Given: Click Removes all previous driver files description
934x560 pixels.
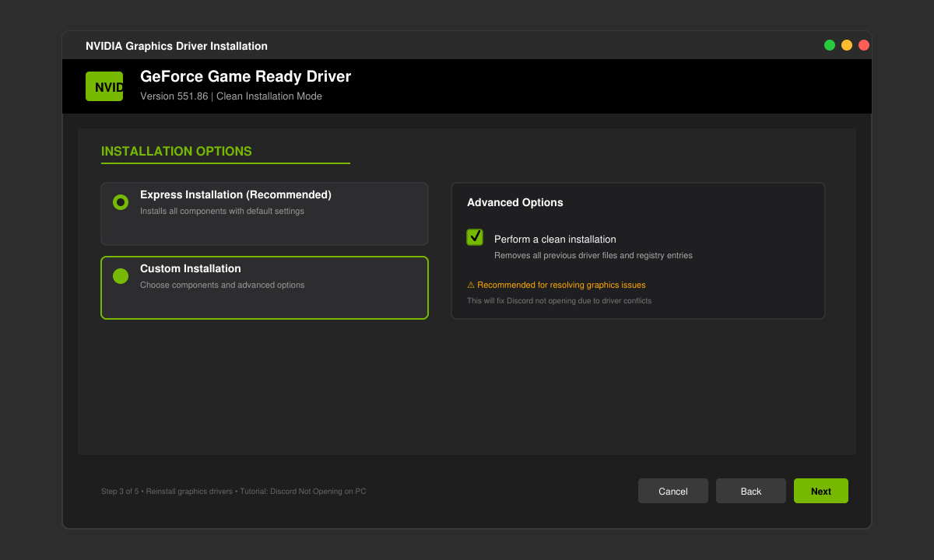Looking at the screenshot, I should 593,255.
